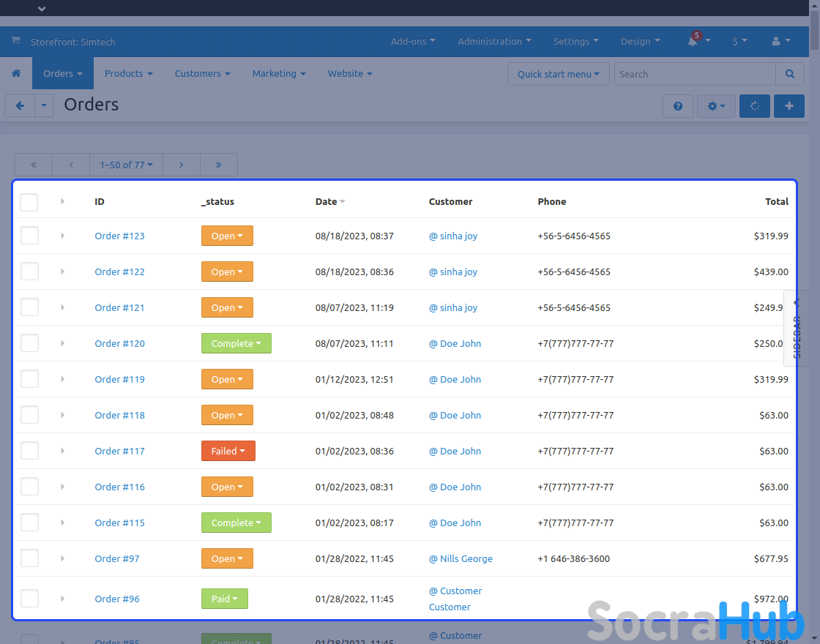The width and height of the screenshot is (820, 644).
Task: Click the storefront cart icon
Action: coord(15,40)
